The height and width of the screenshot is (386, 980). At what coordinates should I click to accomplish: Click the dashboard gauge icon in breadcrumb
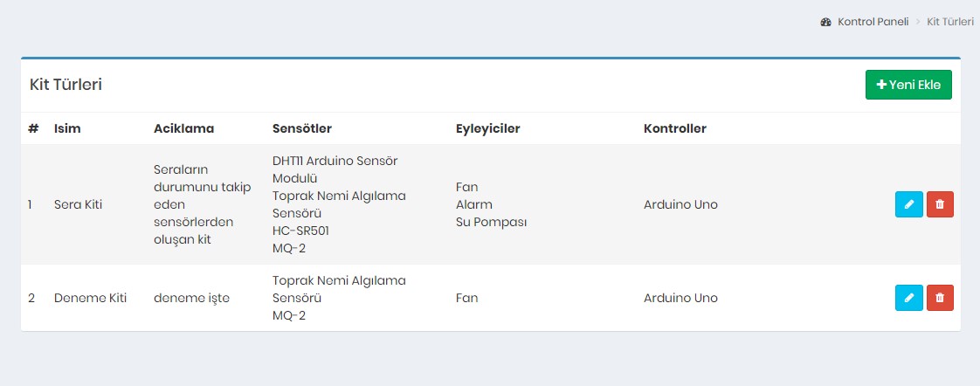(825, 22)
